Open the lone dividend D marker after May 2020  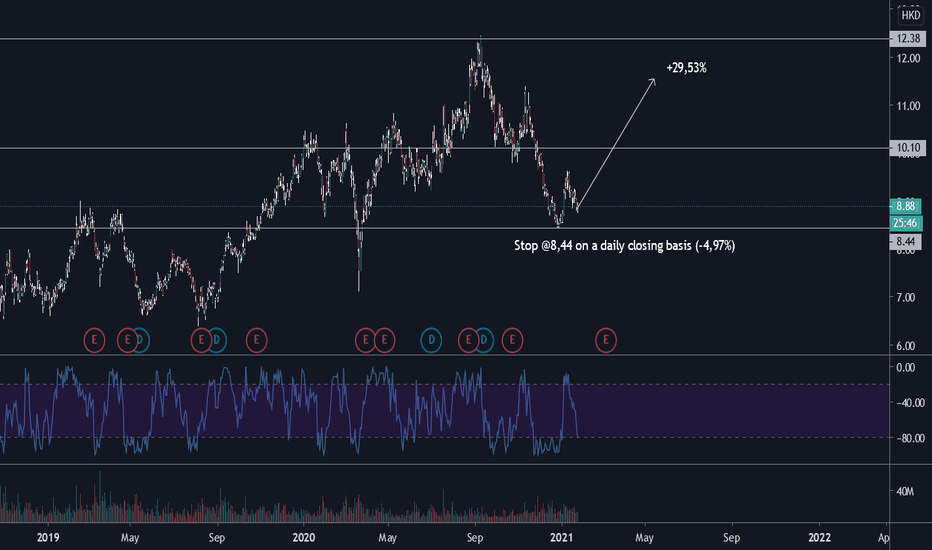tap(431, 340)
